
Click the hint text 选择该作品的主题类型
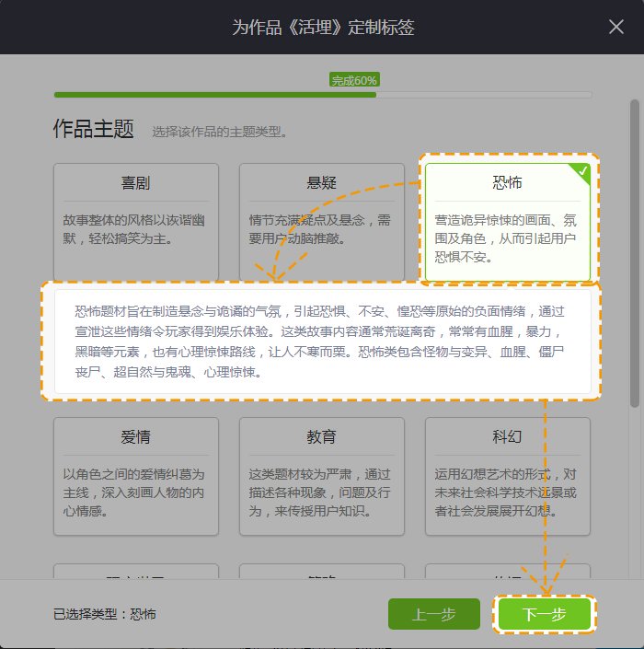(221, 132)
